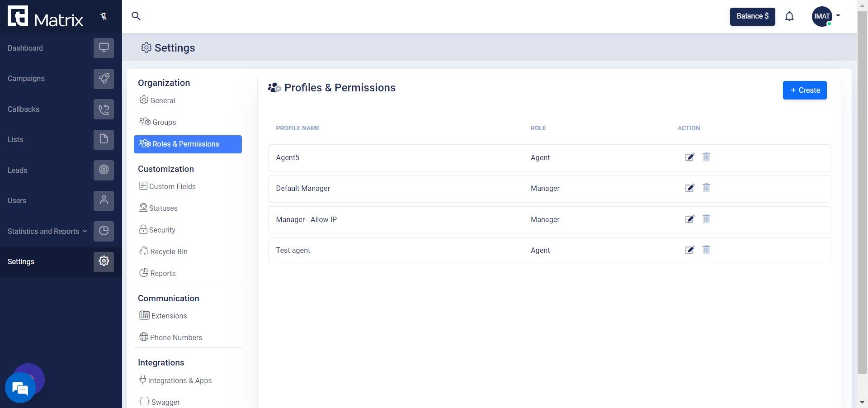Go to Custom Fields settings

pyautogui.click(x=172, y=186)
